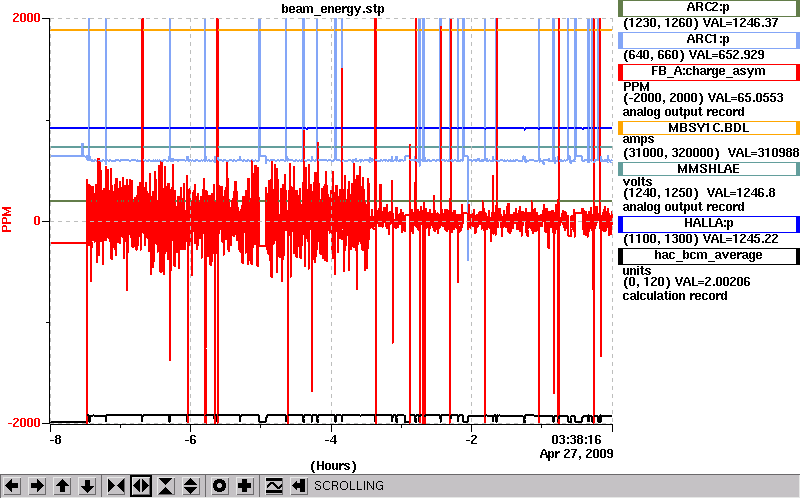800x498 pixels.
Task: Click the Apr 27, 2009 date label
Action: tap(577, 454)
